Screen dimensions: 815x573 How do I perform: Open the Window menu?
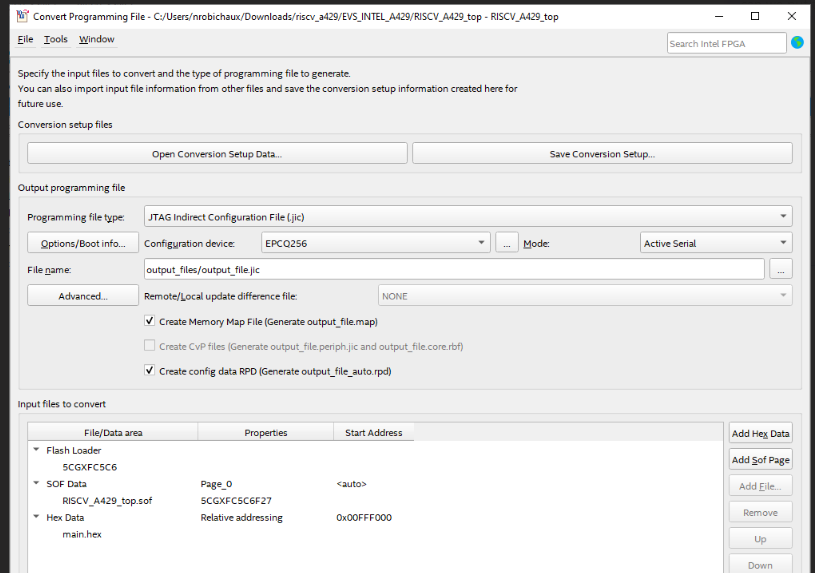[x=97, y=39]
